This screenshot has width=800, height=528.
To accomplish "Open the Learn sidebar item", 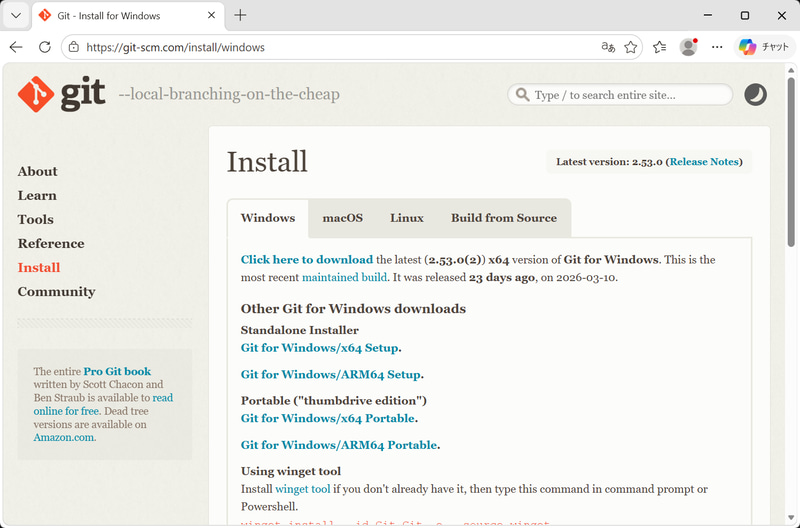I will tap(37, 195).
